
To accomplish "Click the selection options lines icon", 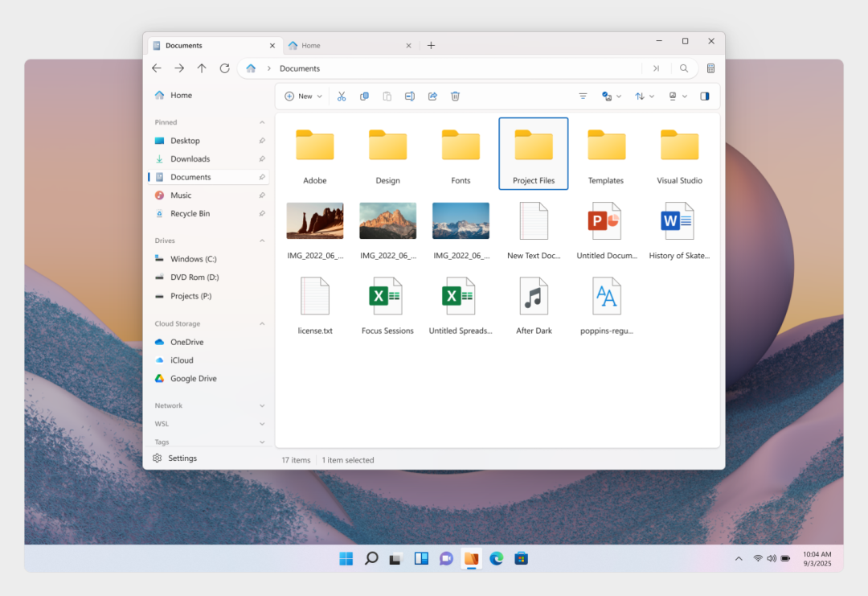I will pos(583,97).
